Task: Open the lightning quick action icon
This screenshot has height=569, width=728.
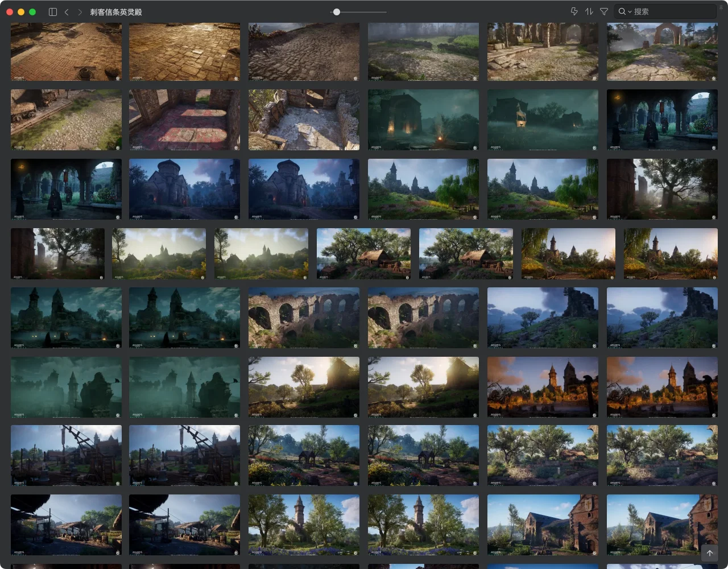Action: [574, 11]
